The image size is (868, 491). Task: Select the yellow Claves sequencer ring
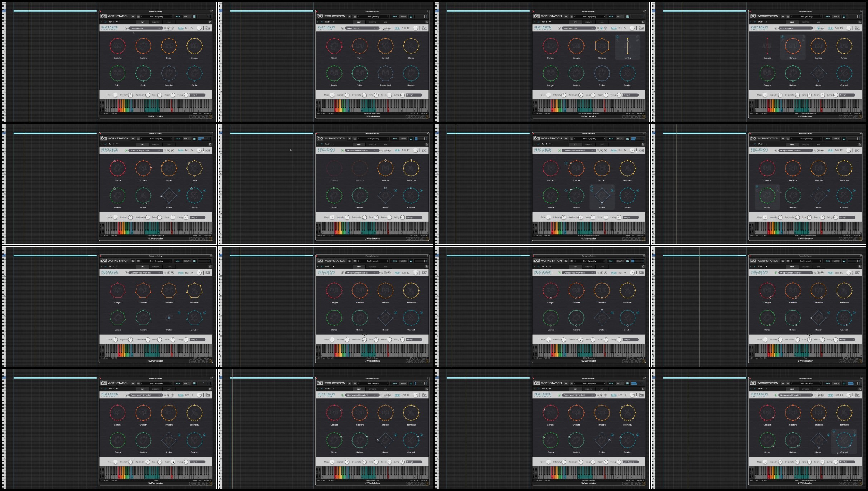pyautogui.click(x=411, y=46)
